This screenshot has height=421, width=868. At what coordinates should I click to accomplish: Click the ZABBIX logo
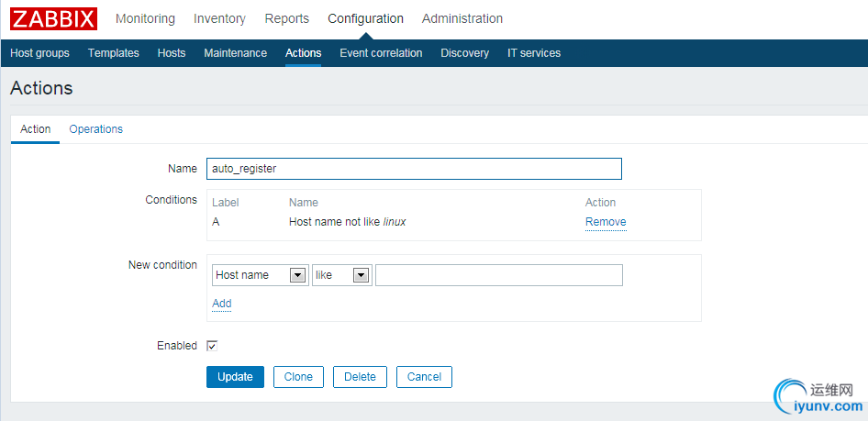(x=53, y=18)
